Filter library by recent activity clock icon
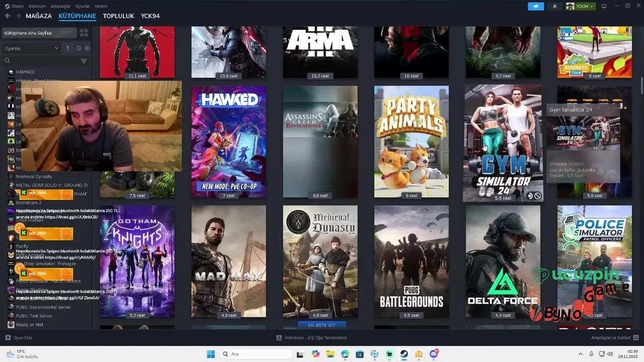644x362 pixels. click(78, 48)
